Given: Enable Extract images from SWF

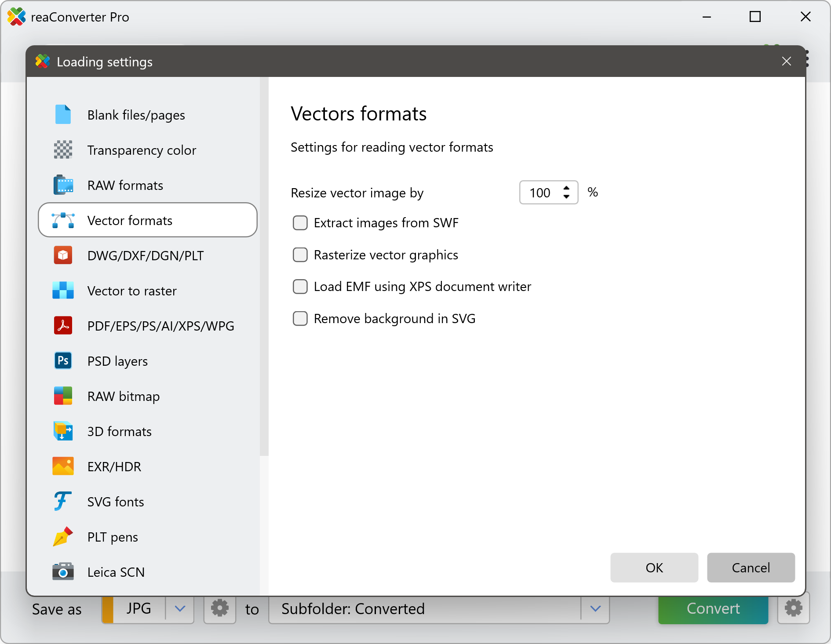Looking at the screenshot, I should (300, 223).
